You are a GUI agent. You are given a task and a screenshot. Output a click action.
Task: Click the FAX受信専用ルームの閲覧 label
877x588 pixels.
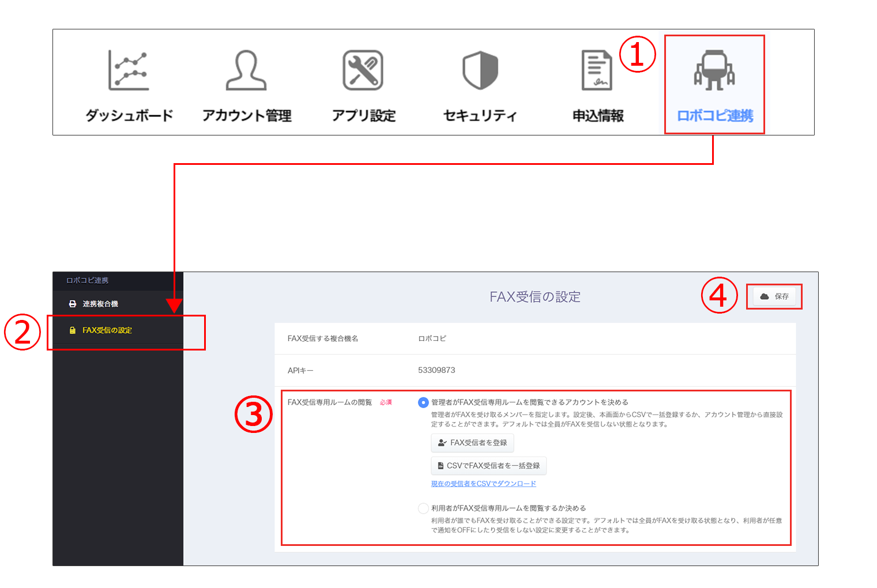(x=330, y=402)
